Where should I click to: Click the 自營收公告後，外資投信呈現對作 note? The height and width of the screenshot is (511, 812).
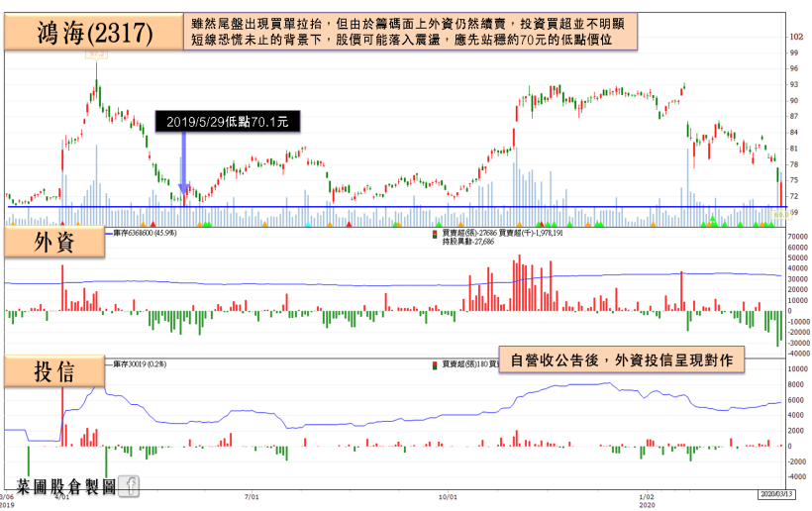[x=622, y=359]
